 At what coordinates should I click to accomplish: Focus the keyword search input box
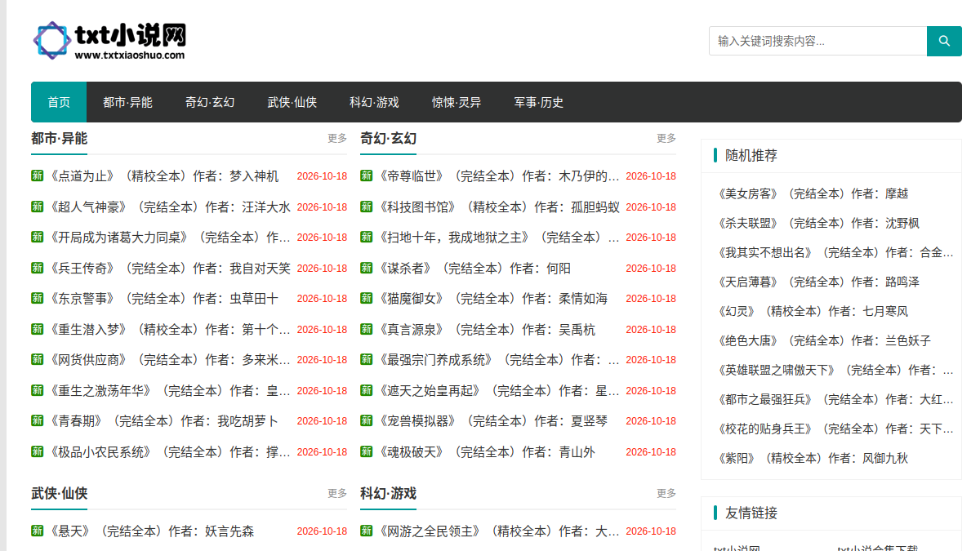coord(817,41)
